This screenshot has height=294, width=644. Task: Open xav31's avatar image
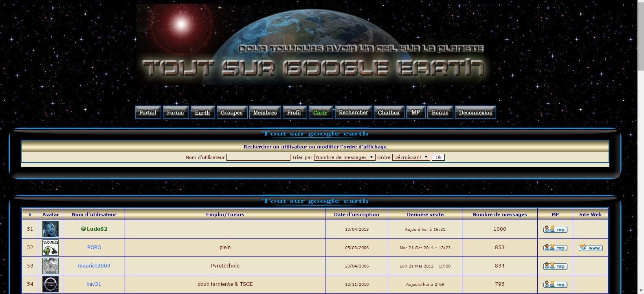tap(51, 284)
